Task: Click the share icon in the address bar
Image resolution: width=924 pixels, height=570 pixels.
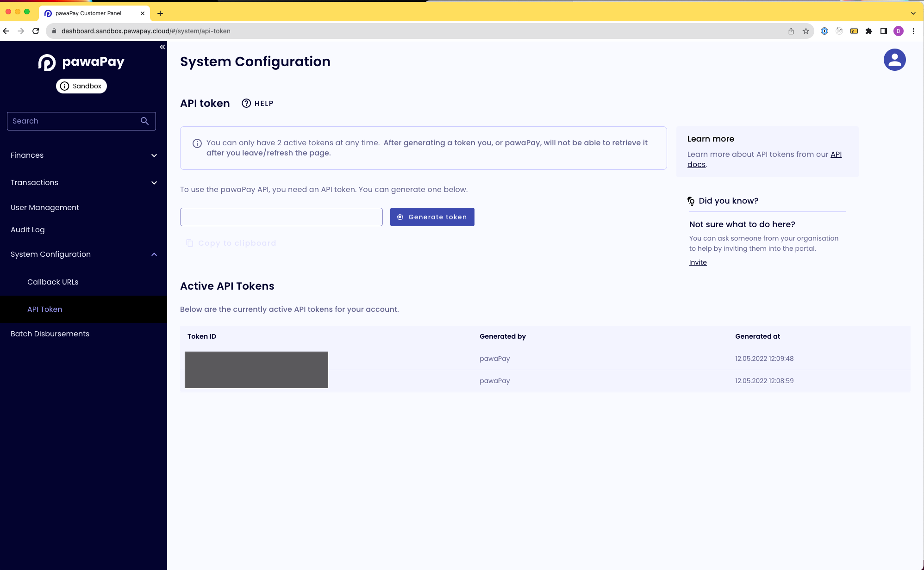Action: (791, 31)
